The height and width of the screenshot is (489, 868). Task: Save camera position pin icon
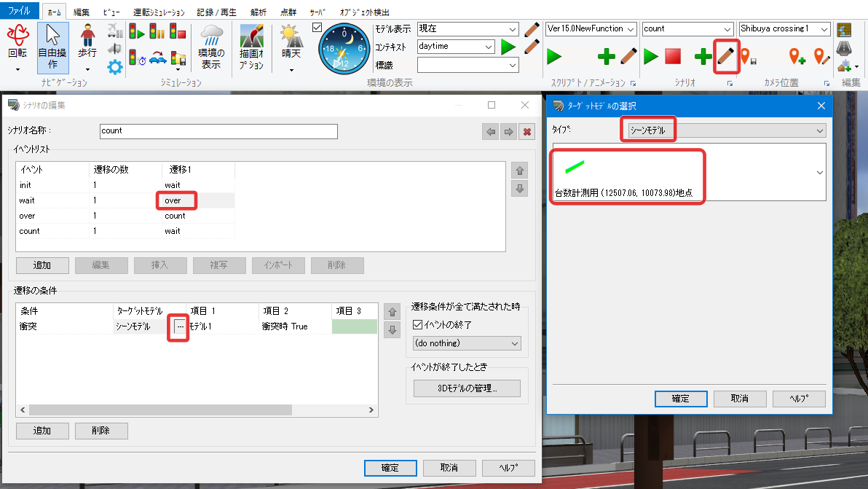pyautogui.click(x=749, y=57)
